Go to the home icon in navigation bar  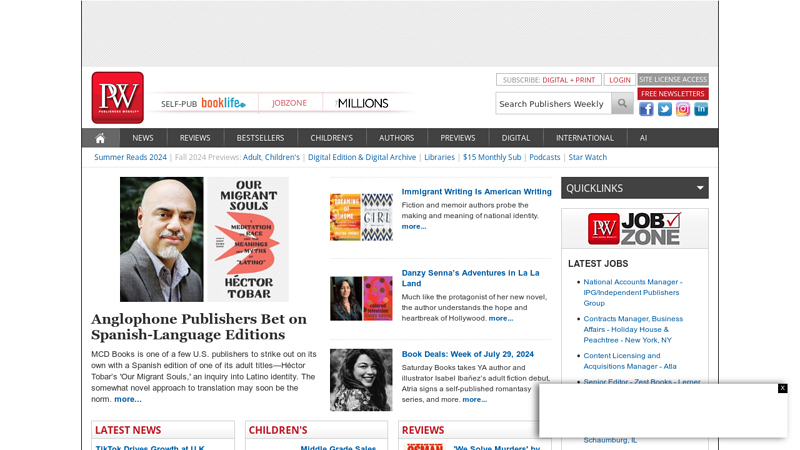[x=100, y=138]
